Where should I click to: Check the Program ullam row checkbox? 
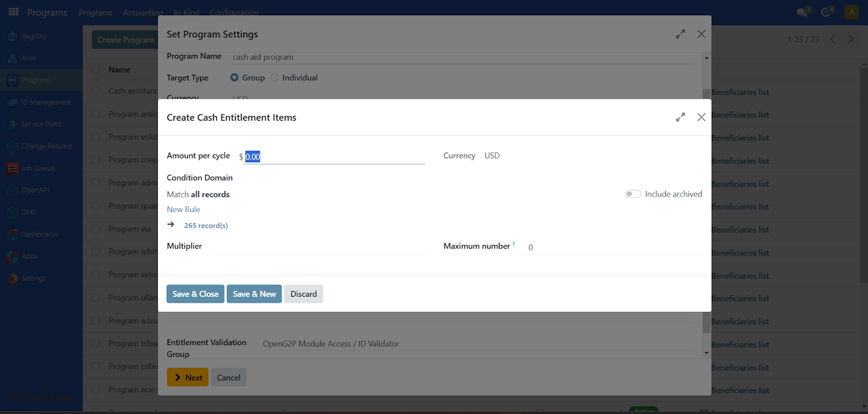96,298
